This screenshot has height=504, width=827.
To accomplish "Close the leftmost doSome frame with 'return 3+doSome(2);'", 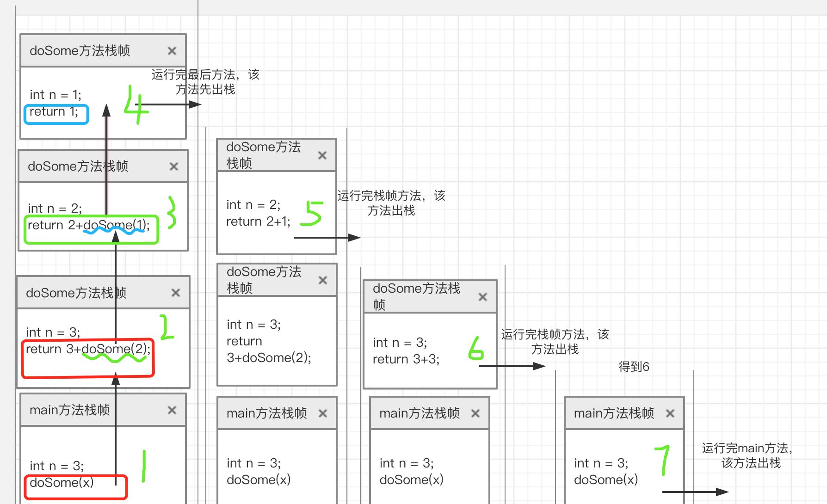I will (x=176, y=293).
